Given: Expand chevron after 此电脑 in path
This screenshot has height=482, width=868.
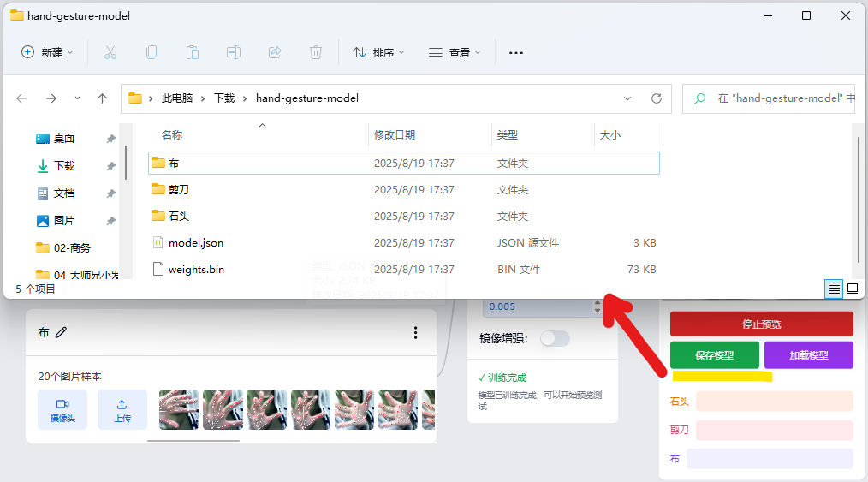Looking at the screenshot, I should 203,98.
